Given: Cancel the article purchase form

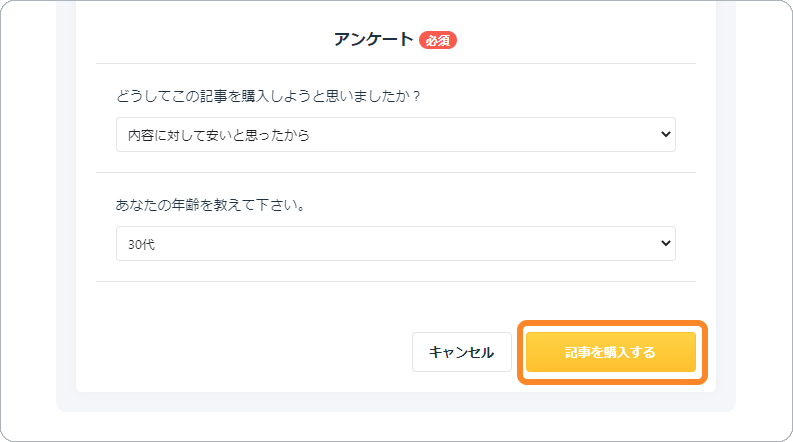Looking at the screenshot, I should [461, 352].
